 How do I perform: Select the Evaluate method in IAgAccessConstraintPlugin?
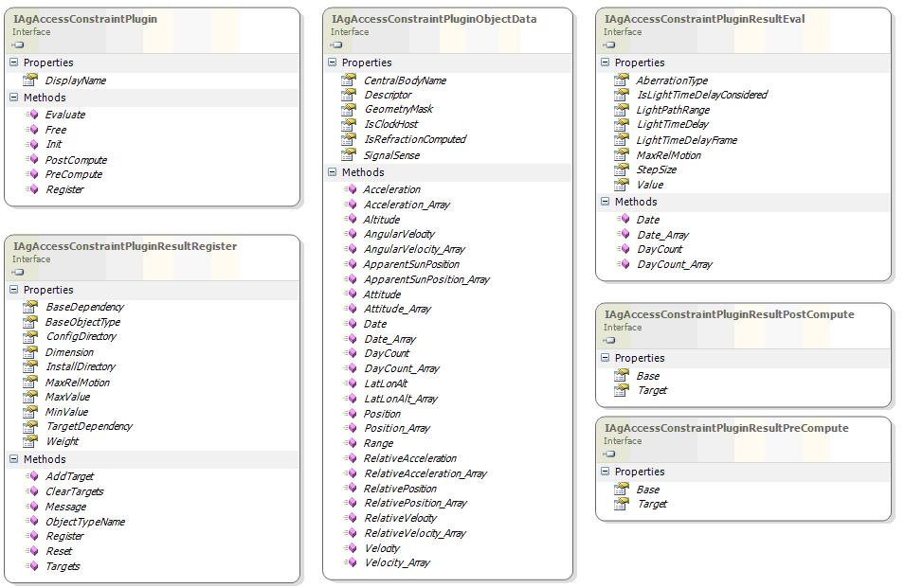[64, 115]
